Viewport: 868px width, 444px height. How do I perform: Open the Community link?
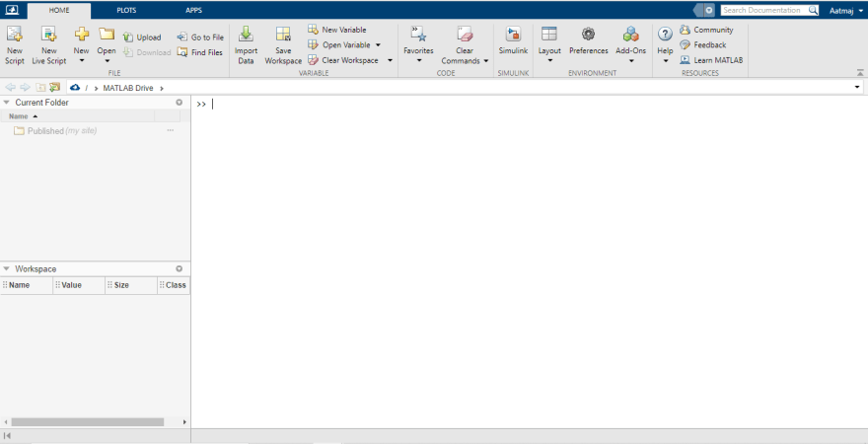(x=706, y=30)
